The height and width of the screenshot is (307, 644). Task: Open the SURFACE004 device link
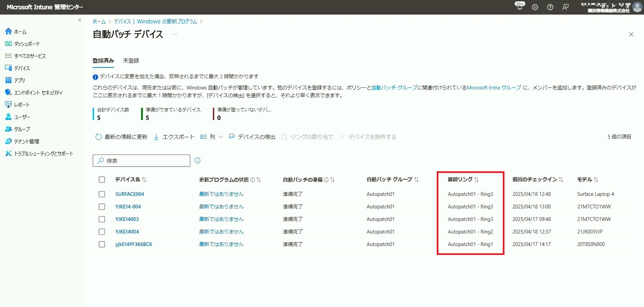point(129,194)
